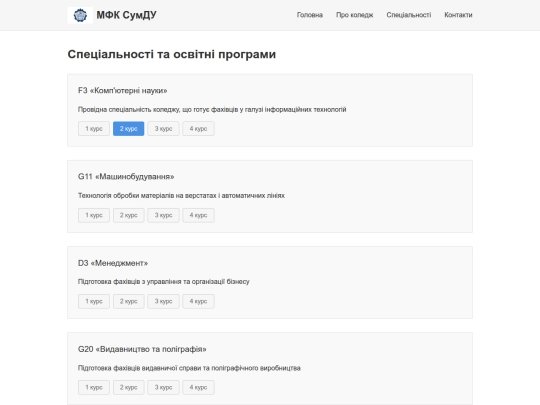Pick 4 курс in Видавництво та поліграфія card
The width and height of the screenshot is (540, 405).
click(198, 387)
